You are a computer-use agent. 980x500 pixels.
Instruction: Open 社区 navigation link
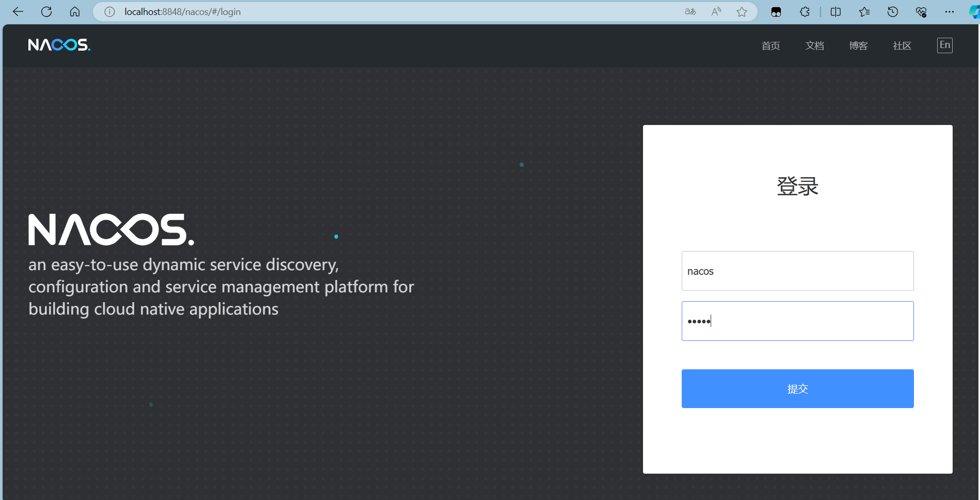tap(902, 46)
